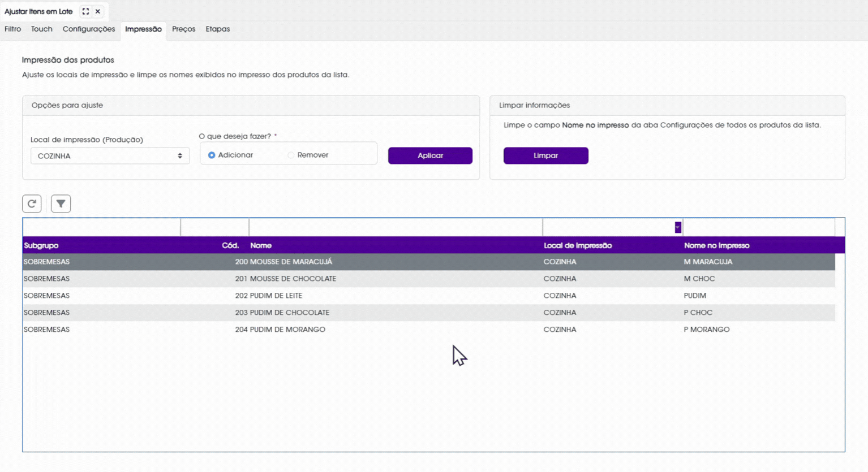Click the Limpar button
The image size is (868, 472).
(545, 155)
